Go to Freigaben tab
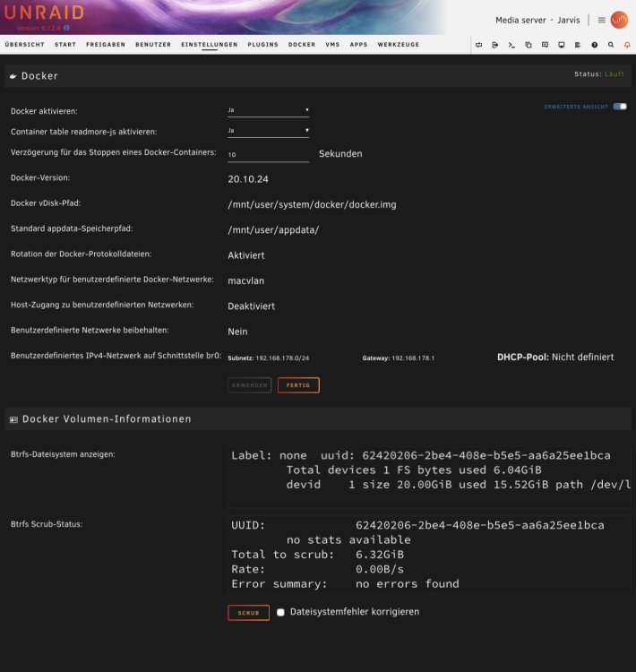The image size is (636, 672). 106,45
